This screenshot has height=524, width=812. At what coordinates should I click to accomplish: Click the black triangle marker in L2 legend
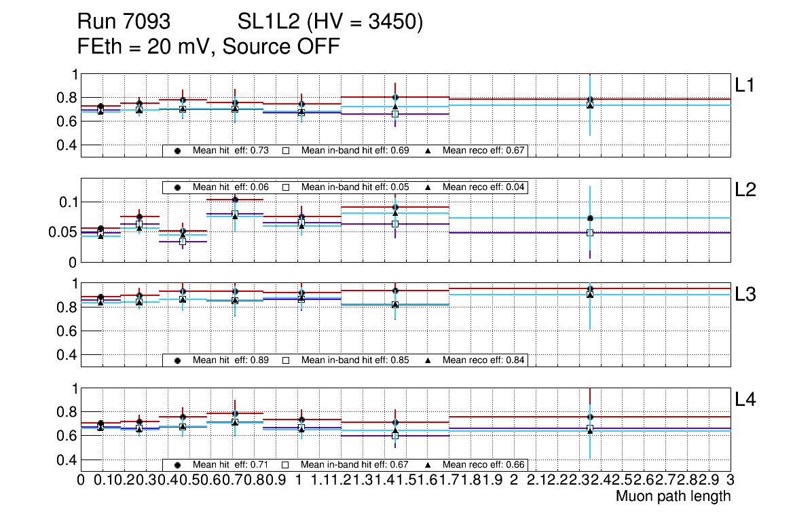coord(428,187)
